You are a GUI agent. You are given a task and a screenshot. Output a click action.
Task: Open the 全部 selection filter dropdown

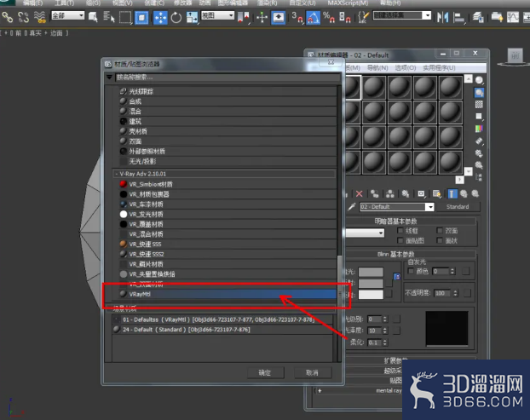pos(67,15)
